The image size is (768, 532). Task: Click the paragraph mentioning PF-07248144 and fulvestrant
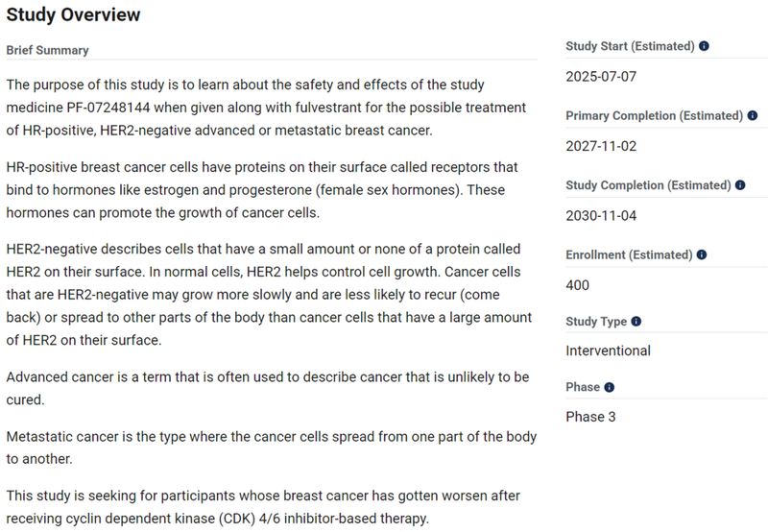(266, 108)
